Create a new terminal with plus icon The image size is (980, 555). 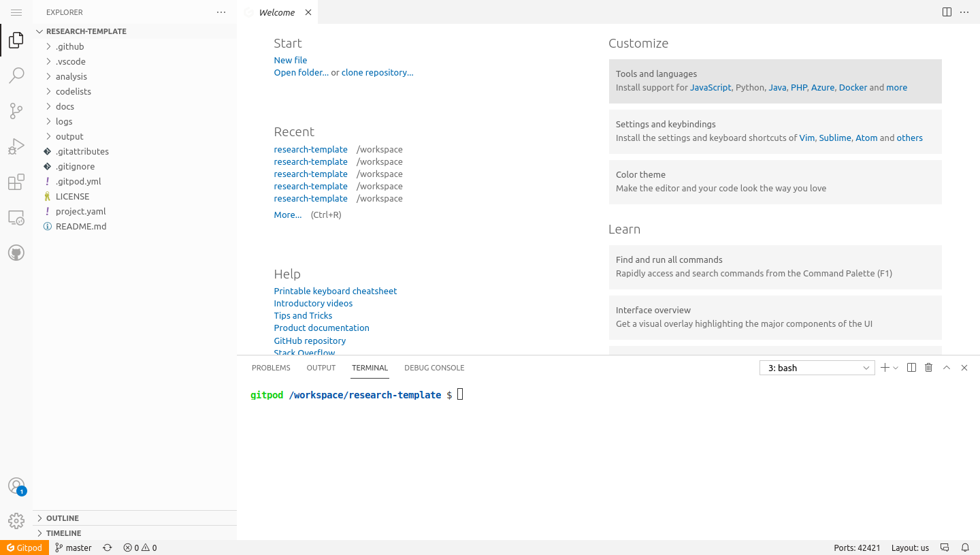tap(885, 368)
